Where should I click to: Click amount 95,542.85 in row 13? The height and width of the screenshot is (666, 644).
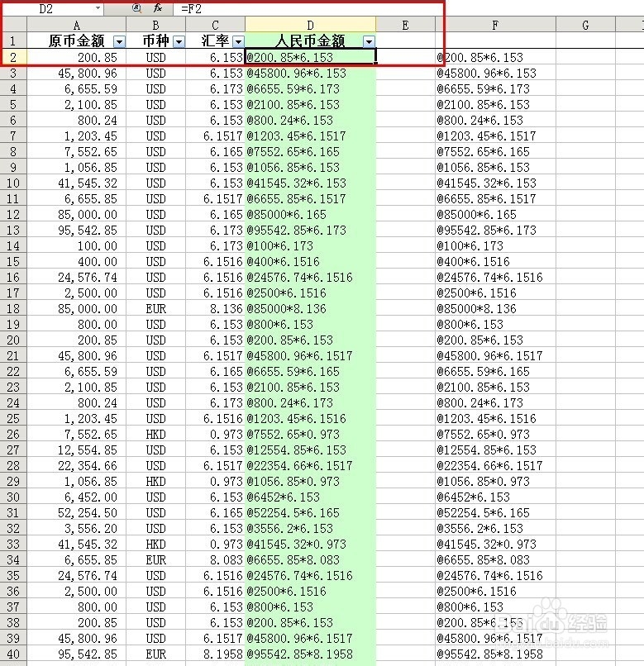(x=77, y=231)
